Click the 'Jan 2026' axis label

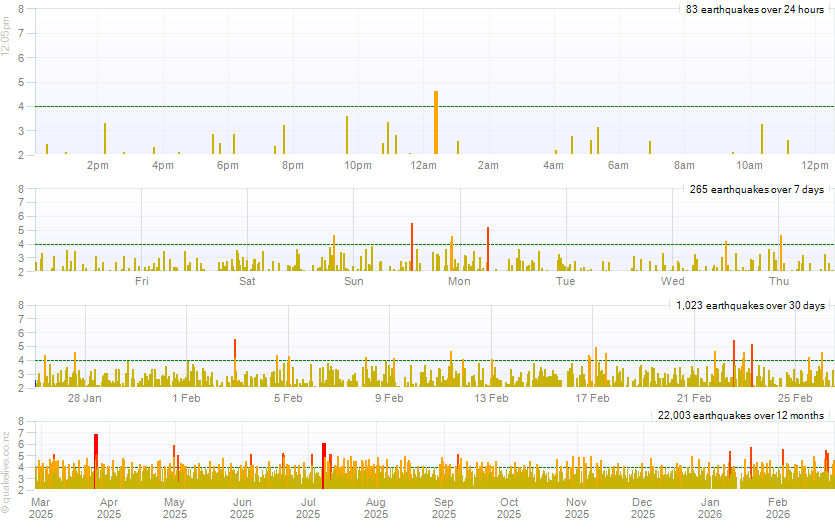[710, 508]
